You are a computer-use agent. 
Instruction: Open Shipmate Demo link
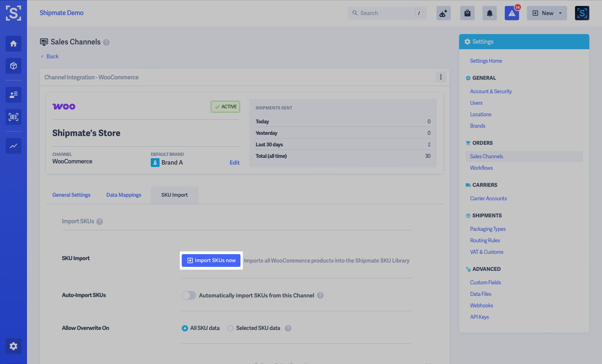click(x=62, y=13)
